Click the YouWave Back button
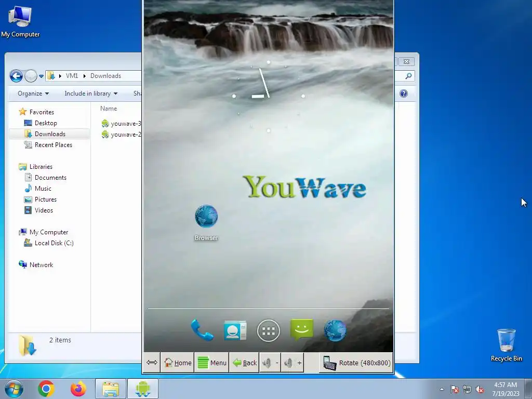 point(244,363)
